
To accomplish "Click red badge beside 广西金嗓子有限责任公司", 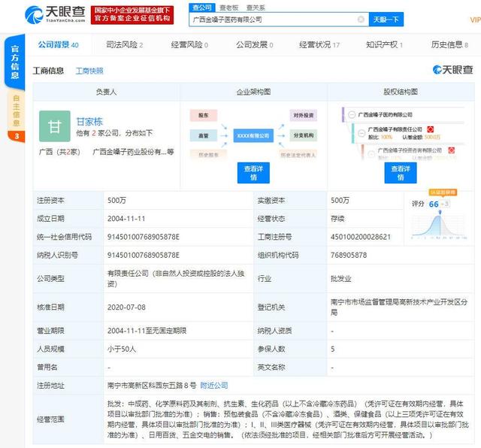I will tap(430, 129).
